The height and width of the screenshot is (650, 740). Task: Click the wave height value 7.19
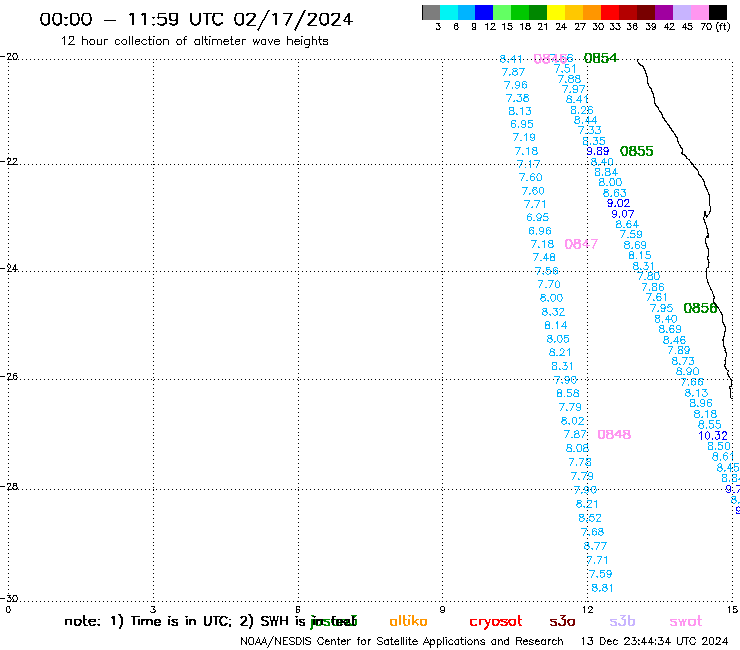pyautogui.click(x=524, y=137)
